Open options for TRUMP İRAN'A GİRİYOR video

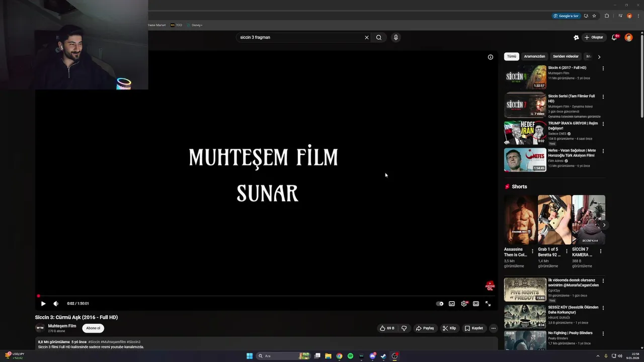pyautogui.click(x=603, y=124)
